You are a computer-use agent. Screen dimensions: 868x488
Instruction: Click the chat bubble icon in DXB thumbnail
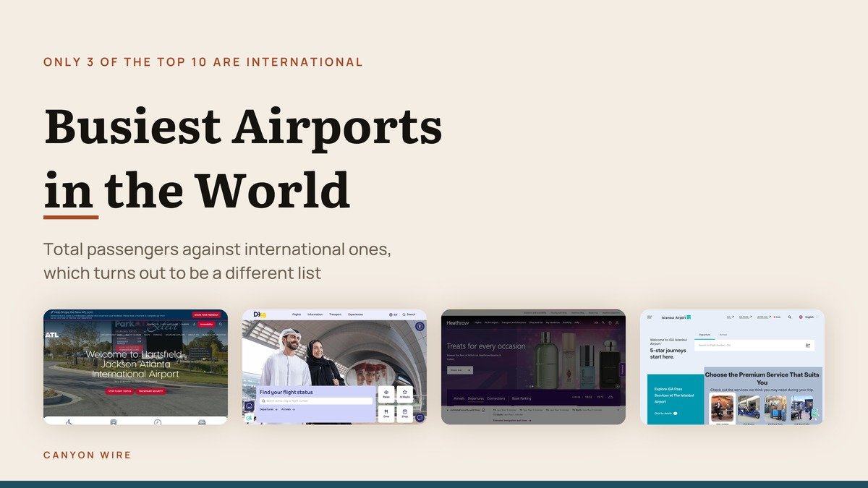click(x=420, y=418)
